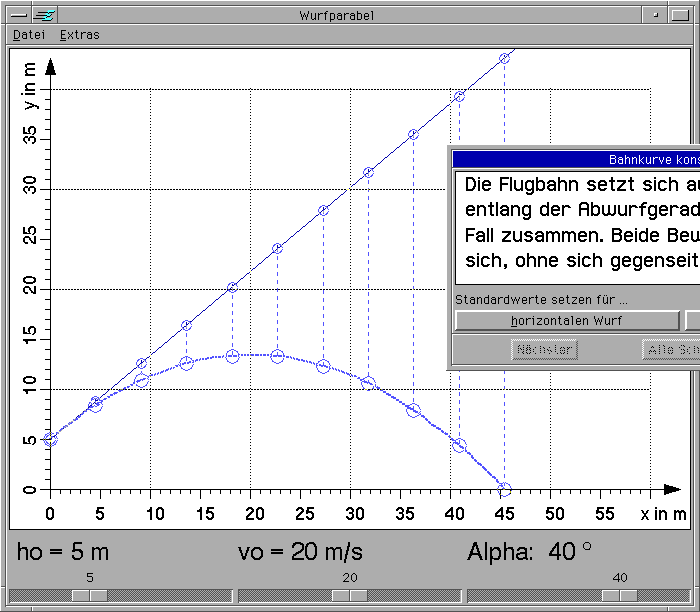
Task: Click the Alpha angle slider handle
Action: [x=619, y=595]
